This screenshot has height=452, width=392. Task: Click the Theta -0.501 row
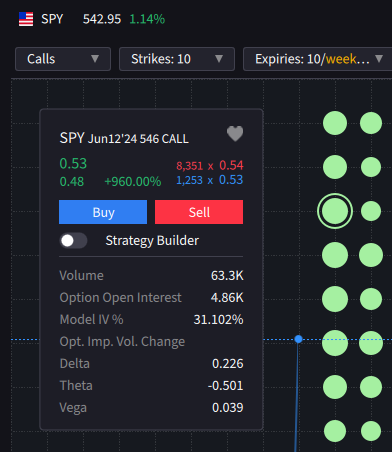[151, 385]
